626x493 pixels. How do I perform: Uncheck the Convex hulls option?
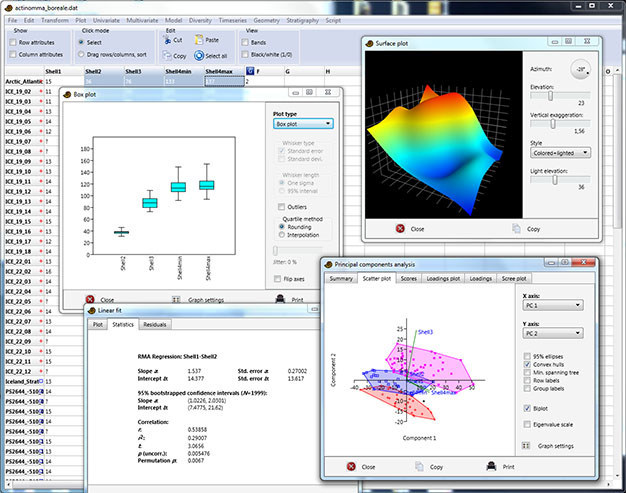coord(527,364)
